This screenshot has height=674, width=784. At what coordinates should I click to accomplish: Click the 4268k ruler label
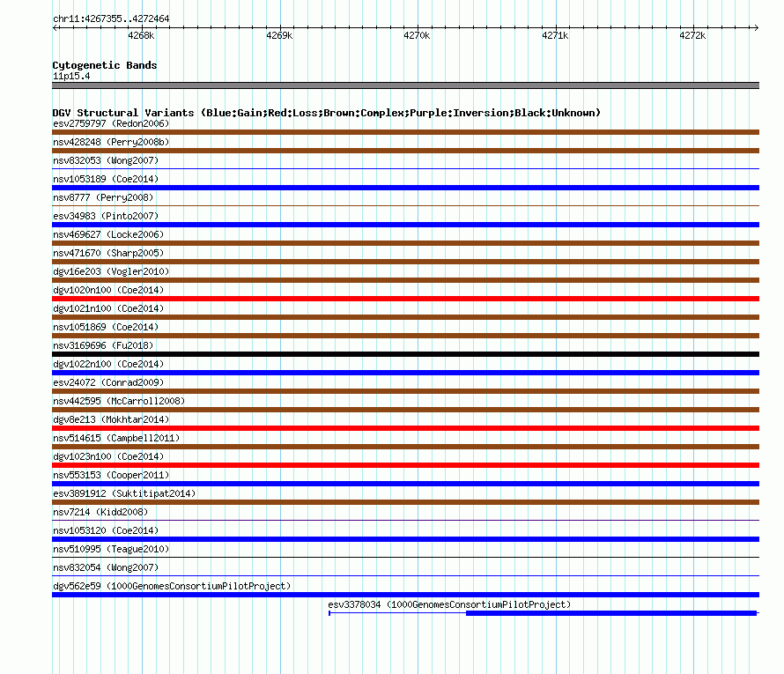pos(141,35)
